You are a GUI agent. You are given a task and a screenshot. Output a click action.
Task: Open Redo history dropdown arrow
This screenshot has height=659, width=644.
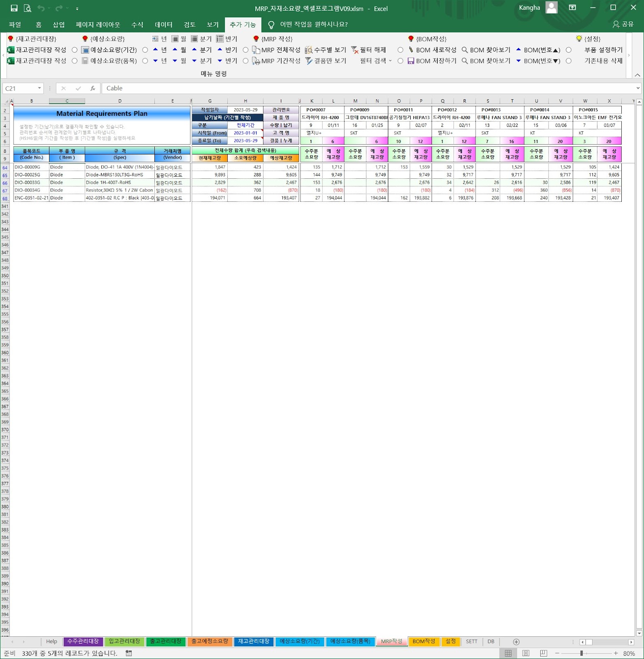tap(67, 8)
